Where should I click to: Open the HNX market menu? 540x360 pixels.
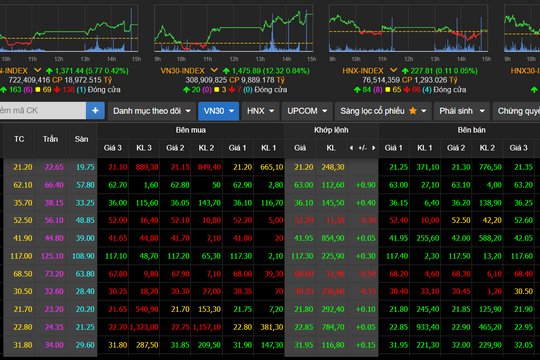(x=260, y=111)
